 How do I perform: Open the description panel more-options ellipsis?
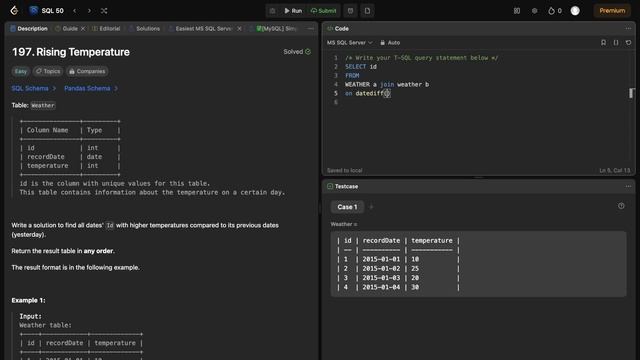pyautogui.click(x=311, y=29)
